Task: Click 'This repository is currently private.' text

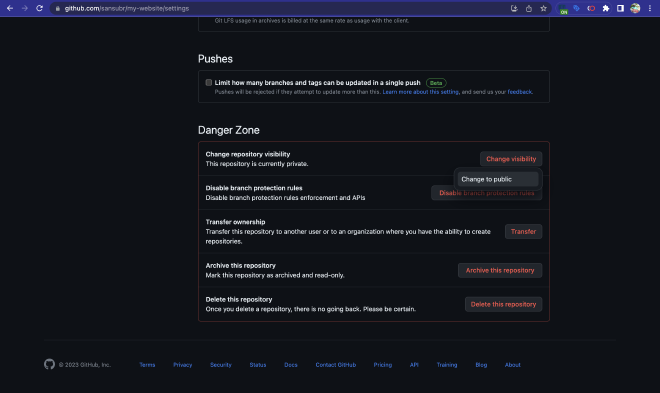Action: pos(257,164)
